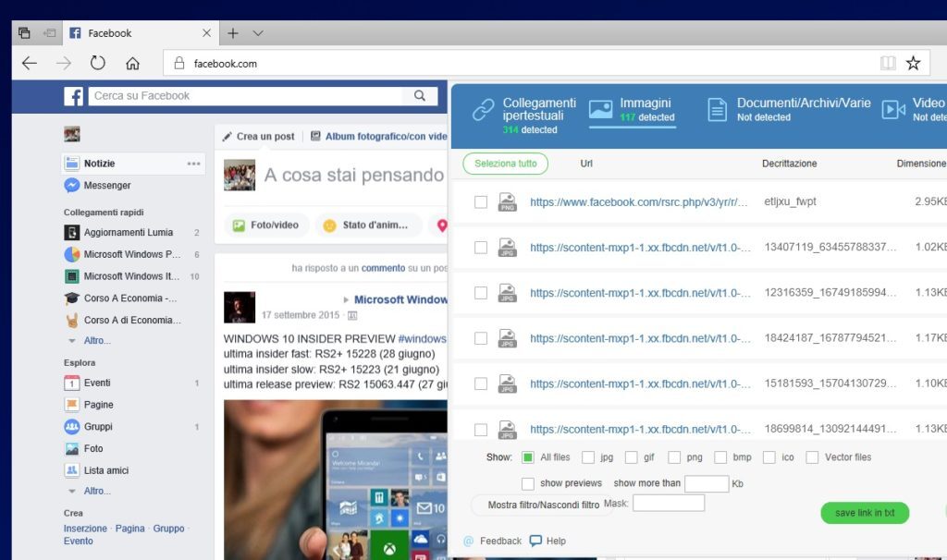947x560 pixels.
Task: Open Lista amici in the Esplora section
Action: tap(96, 470)
